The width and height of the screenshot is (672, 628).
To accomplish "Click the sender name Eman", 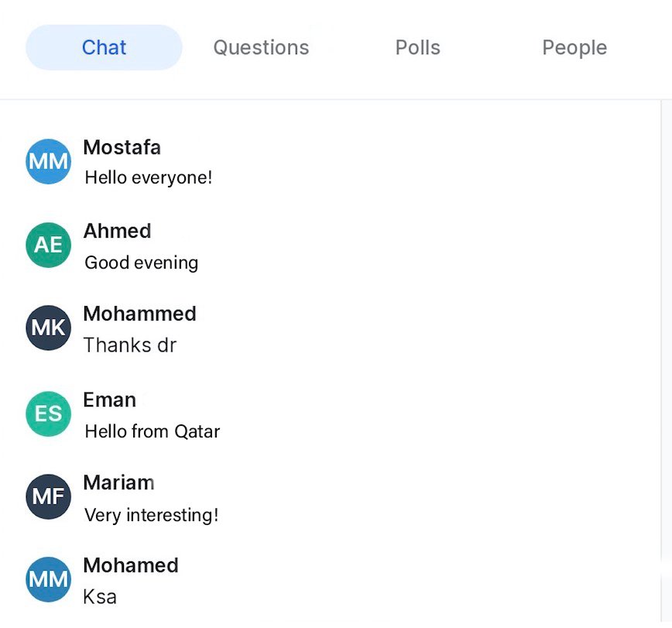I will click(109, 400).
